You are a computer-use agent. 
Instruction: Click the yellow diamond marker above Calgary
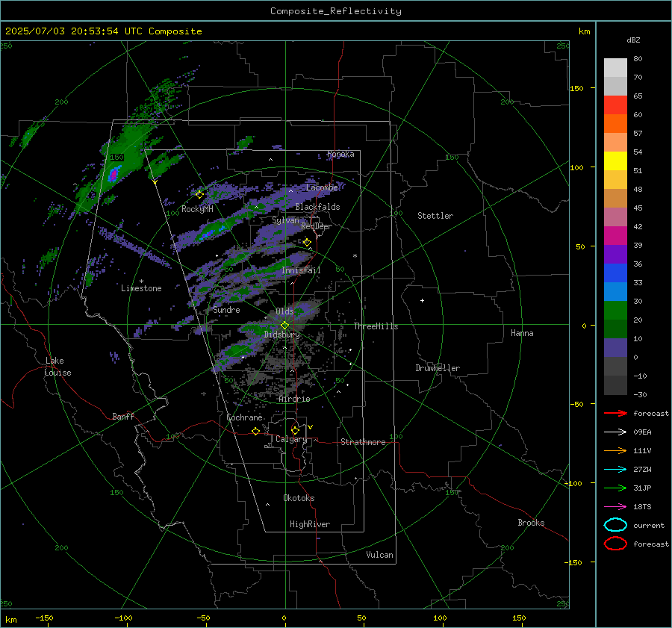295,430
